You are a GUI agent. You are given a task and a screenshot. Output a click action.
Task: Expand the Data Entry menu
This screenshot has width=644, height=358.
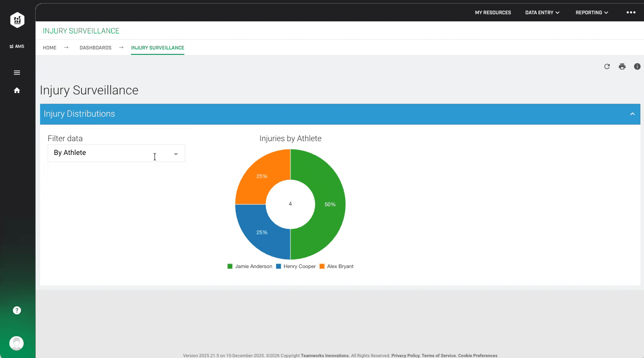[x=542, y=12]
